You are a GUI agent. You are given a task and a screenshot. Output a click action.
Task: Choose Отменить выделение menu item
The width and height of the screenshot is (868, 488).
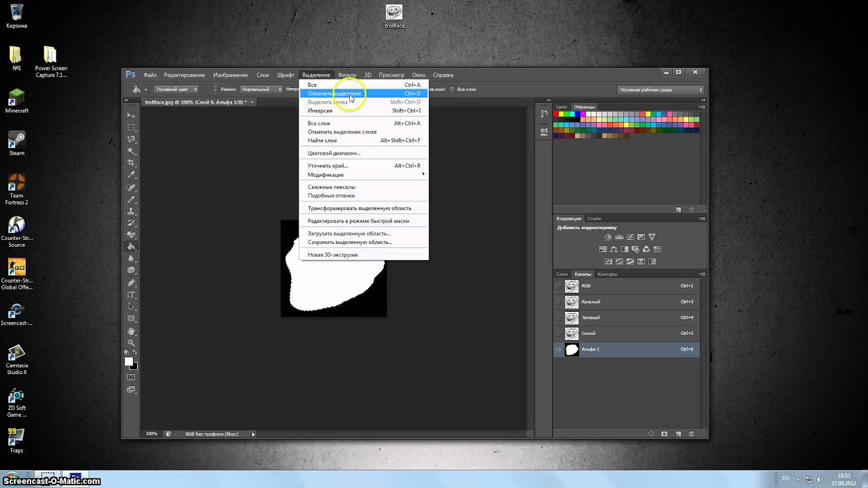click(x=364, y=94)
